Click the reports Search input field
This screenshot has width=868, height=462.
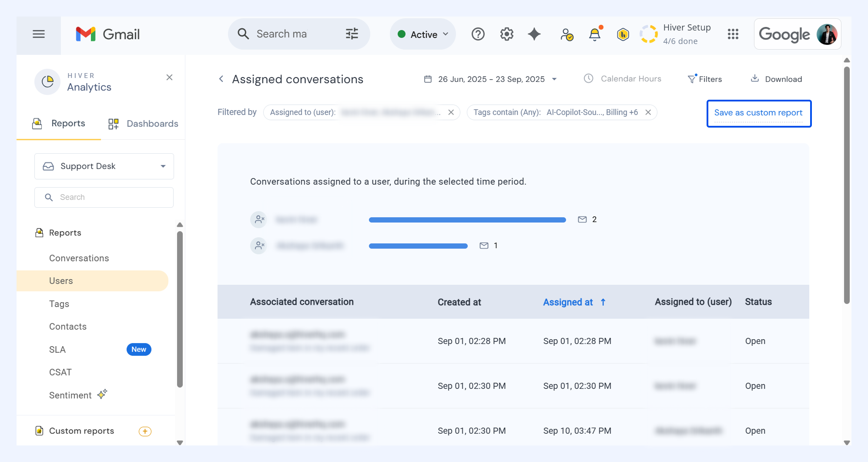click(104, 197)
